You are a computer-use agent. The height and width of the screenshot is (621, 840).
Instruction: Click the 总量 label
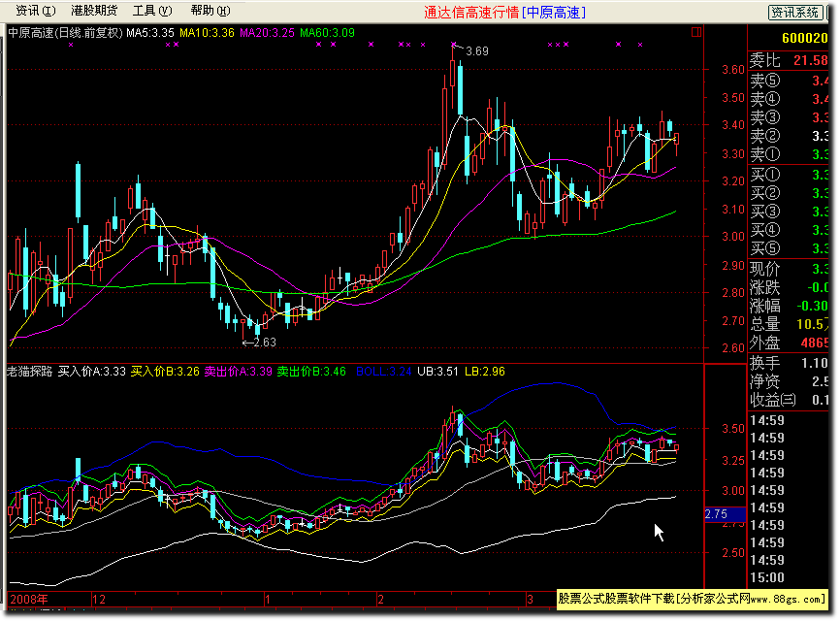(764, 324)
